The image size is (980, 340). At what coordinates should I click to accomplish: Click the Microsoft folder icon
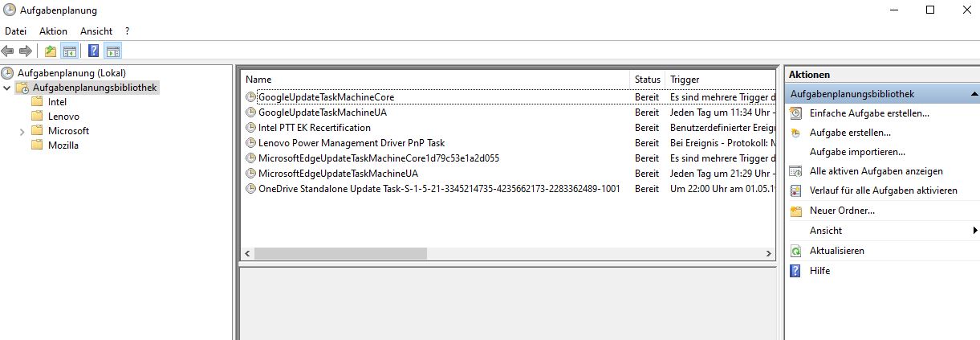37,131
